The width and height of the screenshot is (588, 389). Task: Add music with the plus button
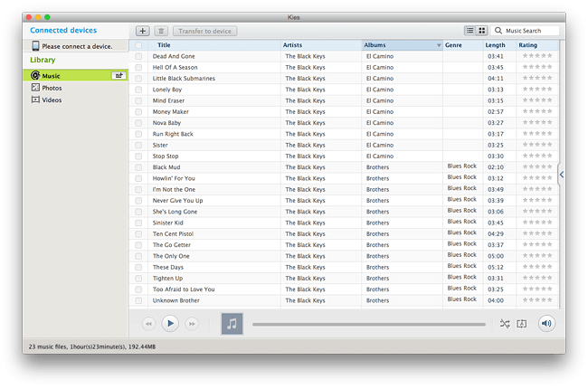coord(143,31)
